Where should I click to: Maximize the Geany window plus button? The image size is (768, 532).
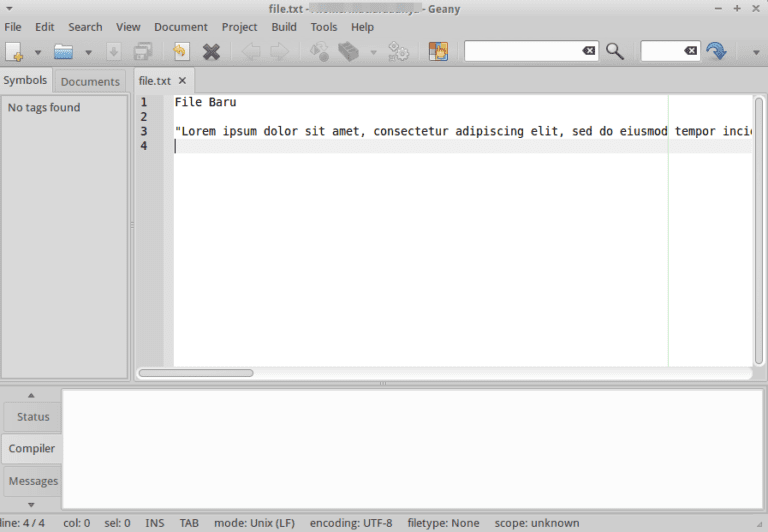(737, 8)
